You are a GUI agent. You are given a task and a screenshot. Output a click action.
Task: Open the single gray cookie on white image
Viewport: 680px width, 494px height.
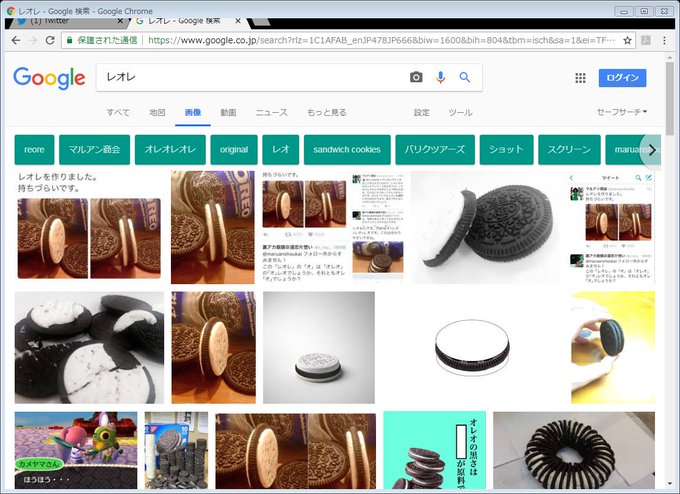point(319,347)
